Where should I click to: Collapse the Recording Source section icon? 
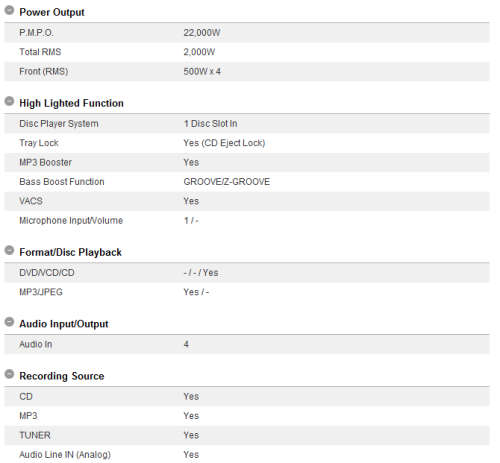pos(9,374)
